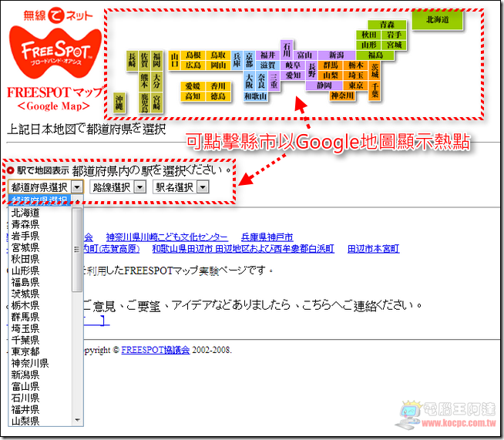
Task: Choose 山梨 on the map
Action: pos(330,76)
